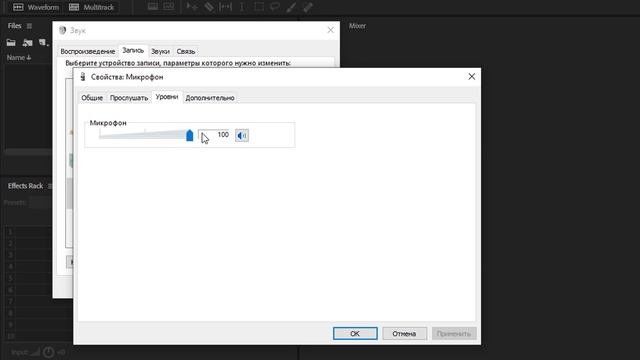Open Звуки tab in Звук window
Image resolution: width=640 pixels, height=360 pixels.
tap(160, 51)
